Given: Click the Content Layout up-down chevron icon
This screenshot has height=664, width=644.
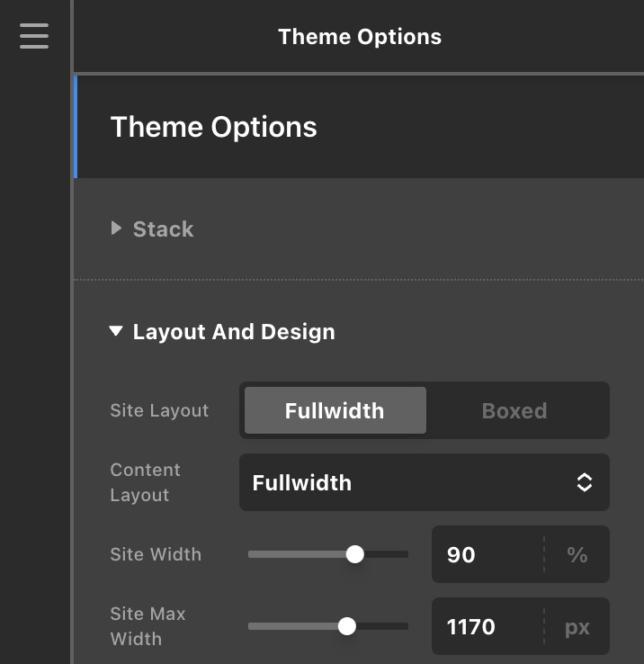Looking at the screenshot, I should 585,482.
